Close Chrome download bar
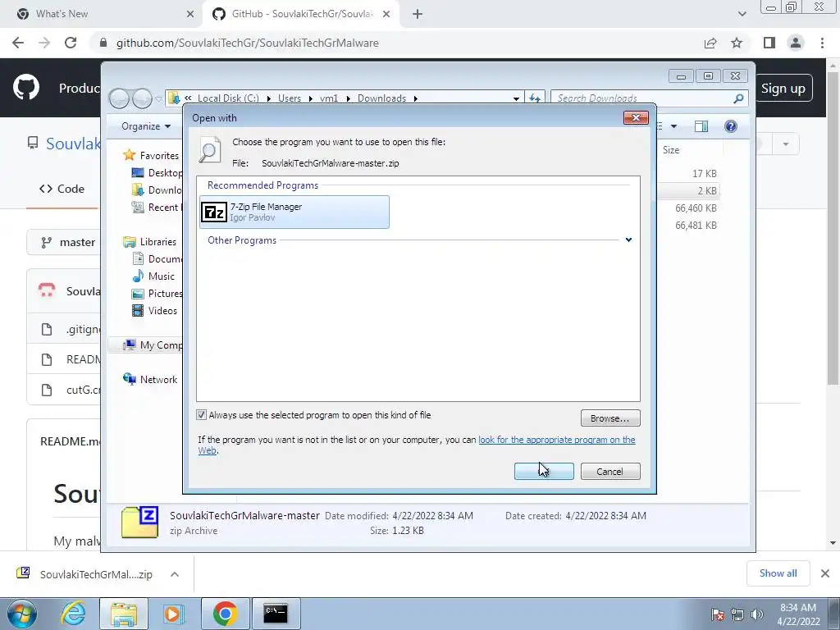 click(825, 573)
